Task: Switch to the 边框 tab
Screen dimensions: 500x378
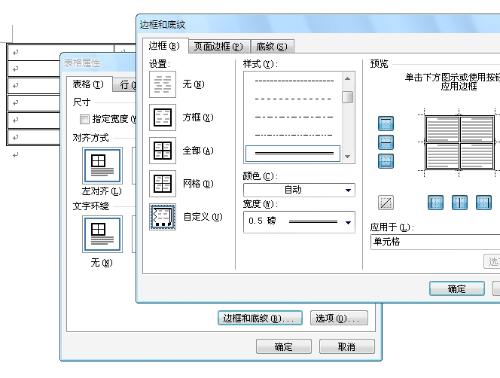Action: (x=164, y=46)
